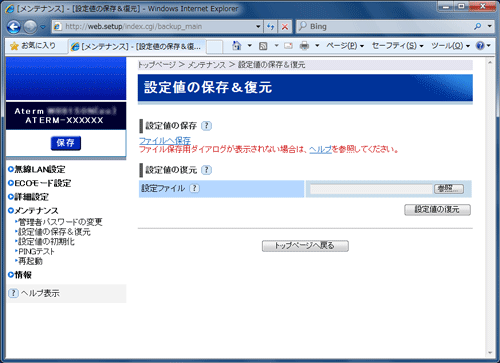Click the 参照... browse button

pyautogui.click(x=449, y=189)
